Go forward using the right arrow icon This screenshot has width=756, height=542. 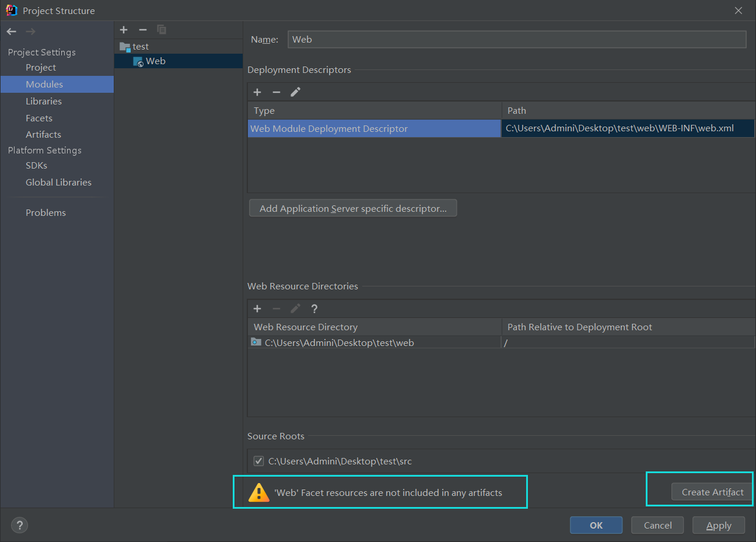point(31,32)
